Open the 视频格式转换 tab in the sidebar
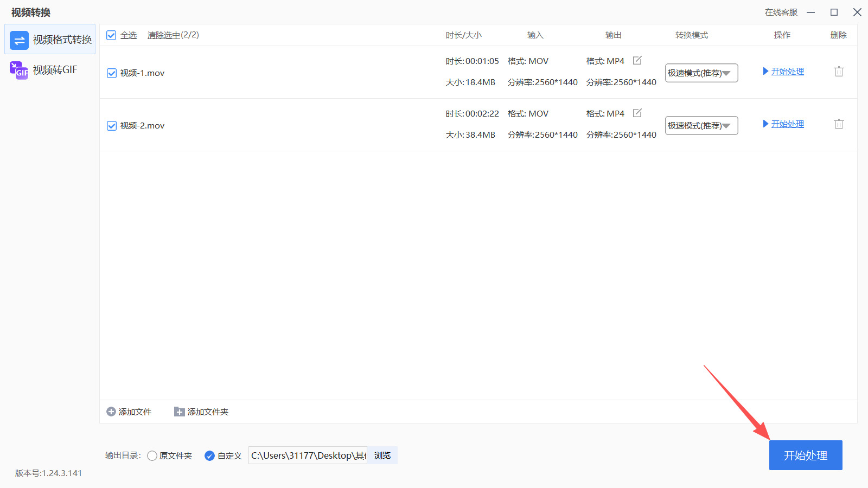Image resolution: width=868 pixels, height=488 pixels. [50, 39]
